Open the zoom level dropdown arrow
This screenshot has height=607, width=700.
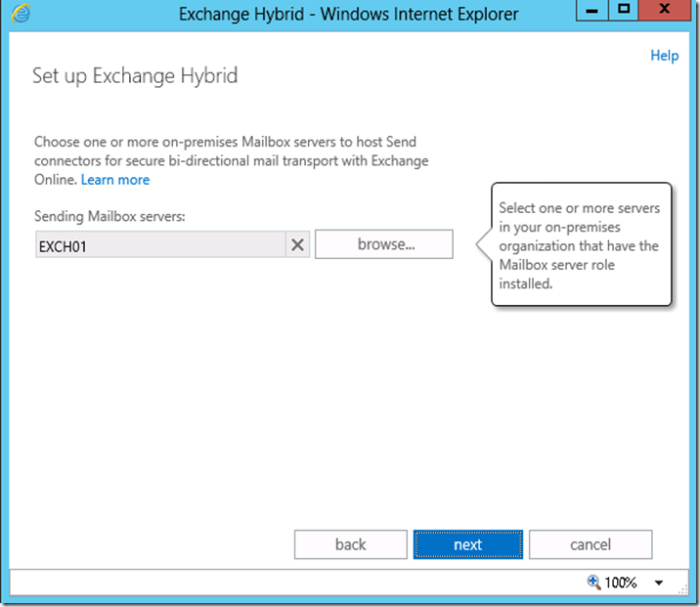pyautogui.click(x=659, y=583)
